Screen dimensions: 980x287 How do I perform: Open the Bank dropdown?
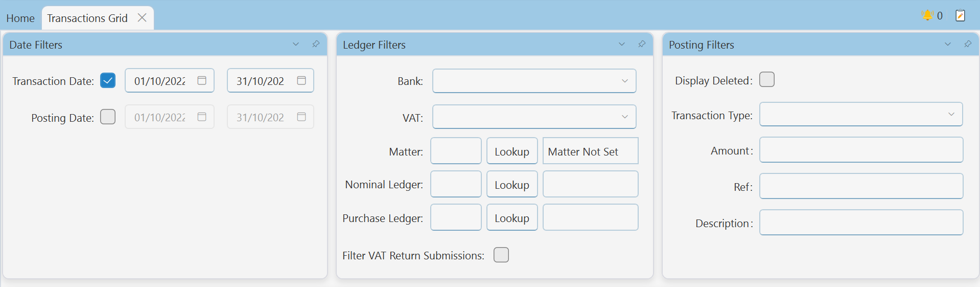[x=534, y=81]
